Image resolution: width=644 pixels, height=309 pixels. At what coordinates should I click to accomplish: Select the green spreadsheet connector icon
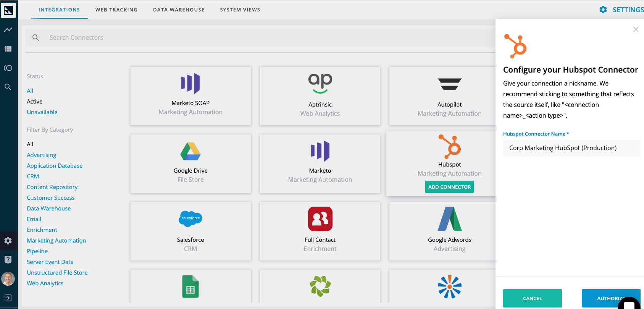tap(190, 286)
